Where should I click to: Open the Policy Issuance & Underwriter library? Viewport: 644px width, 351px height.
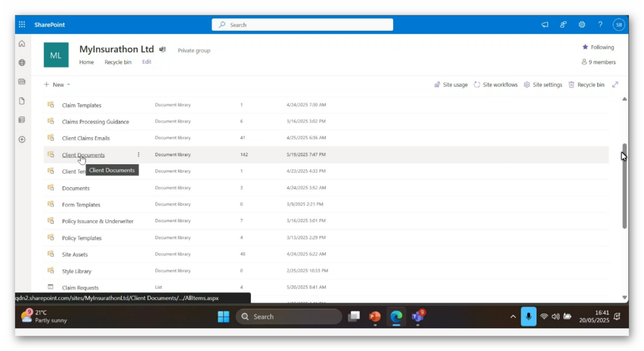(x=97, y=221)
